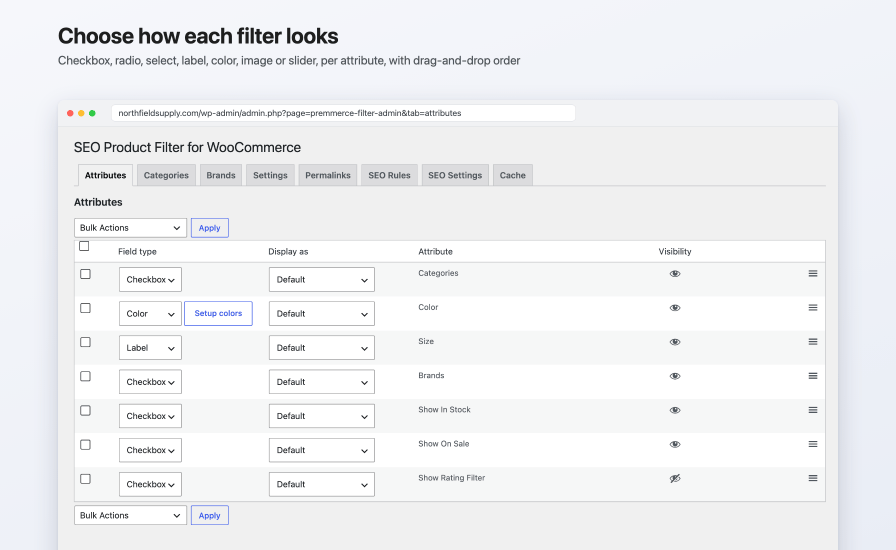Click the drag handle for Brands row
Viewport: 896px width, 550px height.
coord(813,376)
